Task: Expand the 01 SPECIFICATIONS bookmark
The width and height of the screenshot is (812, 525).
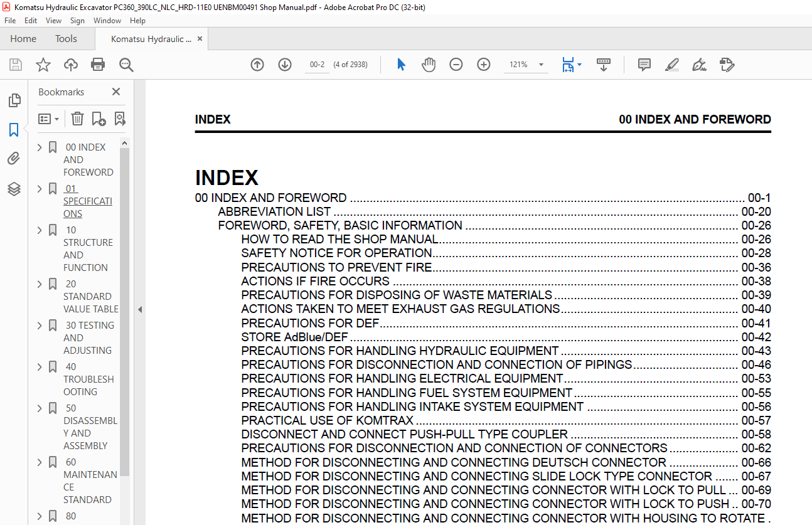Action: click(40, 189)
